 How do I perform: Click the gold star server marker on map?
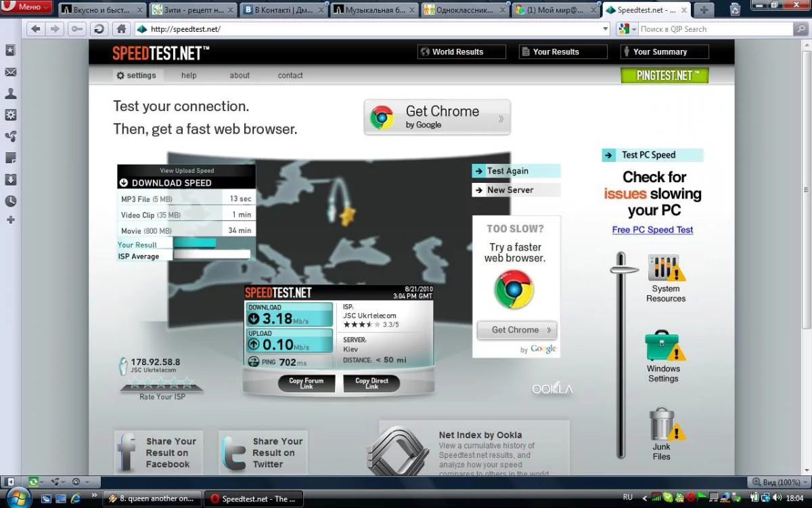348,216
